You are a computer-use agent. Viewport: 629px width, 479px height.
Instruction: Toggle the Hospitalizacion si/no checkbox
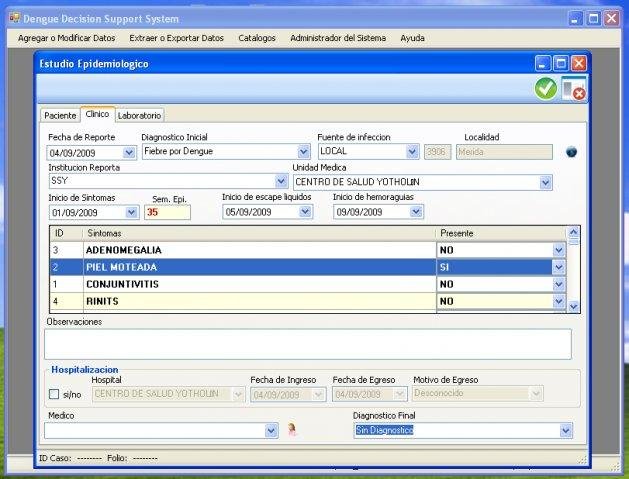pyautogui.click(x=54, y=394)
